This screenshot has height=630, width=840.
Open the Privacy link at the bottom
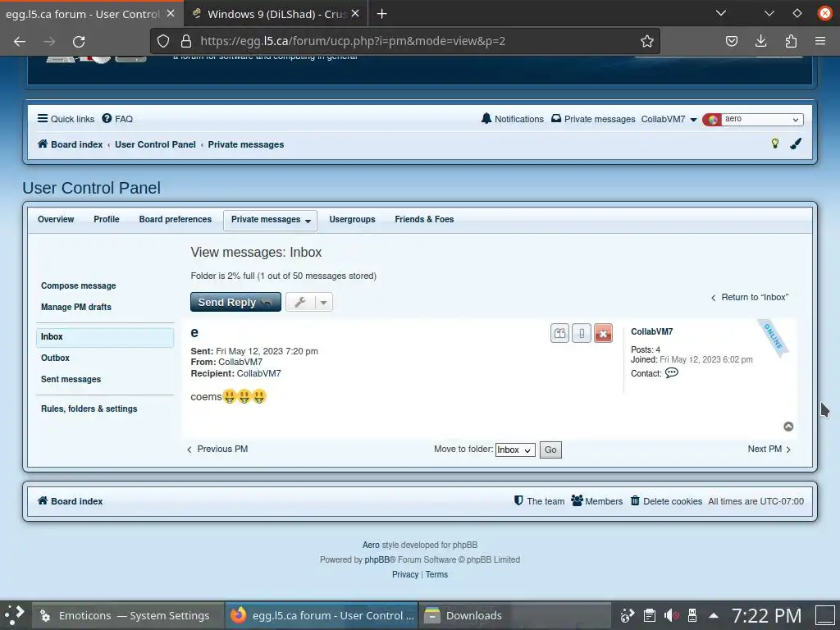405,574
